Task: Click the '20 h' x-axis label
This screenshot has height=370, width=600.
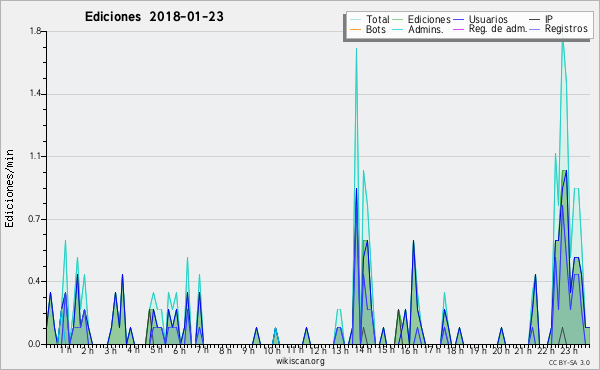Action: tap(500, 350)
